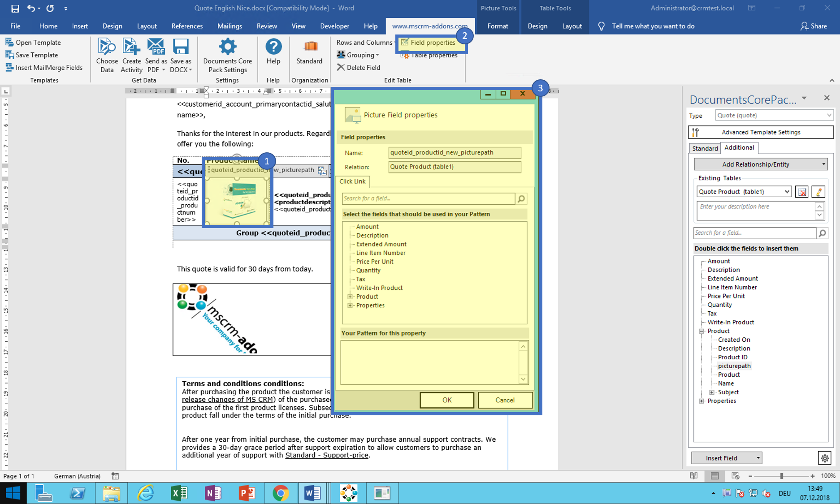Expand Product node in dialog tree
This screenshot has width=840, height=504.
(x=350, y=297)
